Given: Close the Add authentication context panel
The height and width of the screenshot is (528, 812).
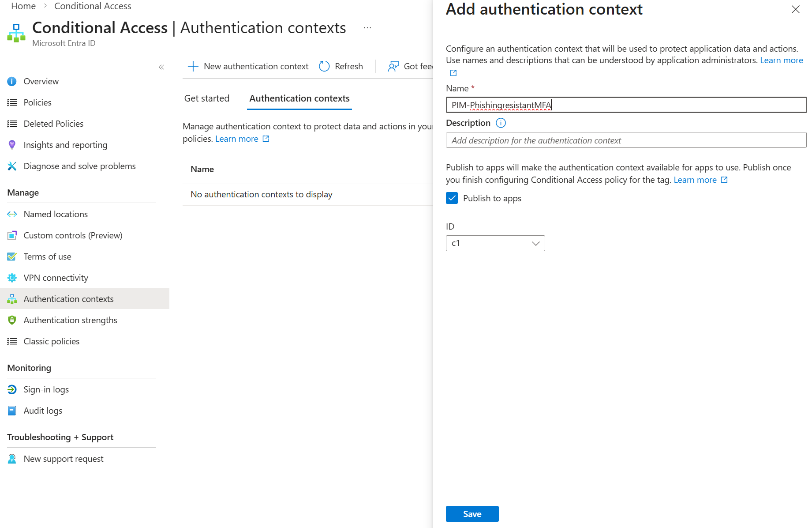Looking at the screenshot, I should (x=795, y=9).
